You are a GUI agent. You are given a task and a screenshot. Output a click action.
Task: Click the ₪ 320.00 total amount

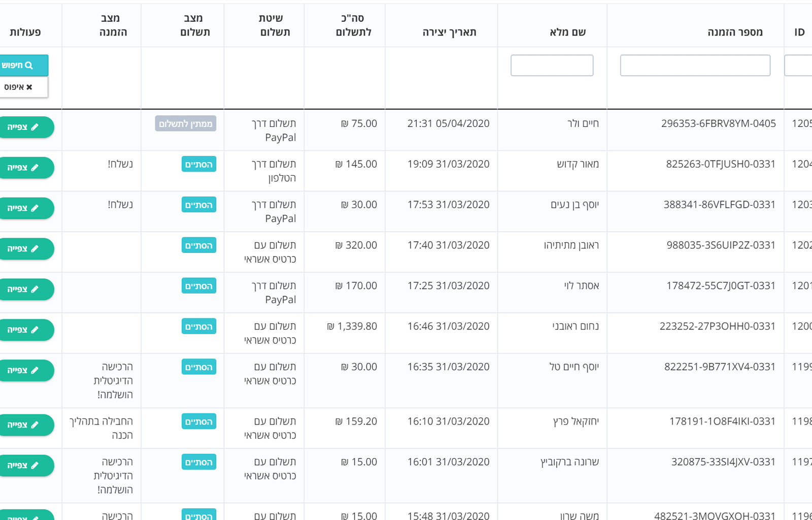[x=356, y=245]
